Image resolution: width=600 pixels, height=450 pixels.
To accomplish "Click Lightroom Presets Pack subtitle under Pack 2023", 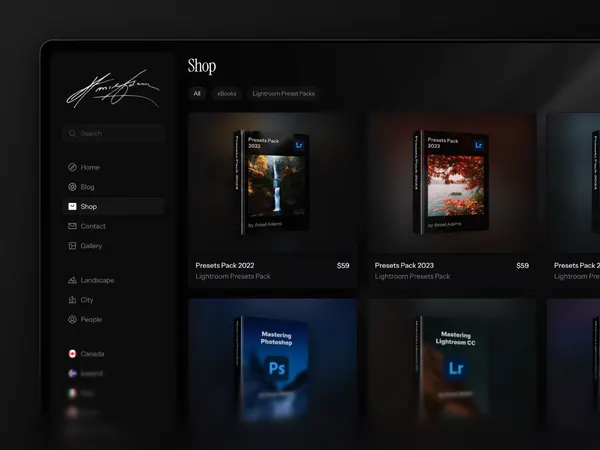I will pyautogui.click(x=412, y=276).
